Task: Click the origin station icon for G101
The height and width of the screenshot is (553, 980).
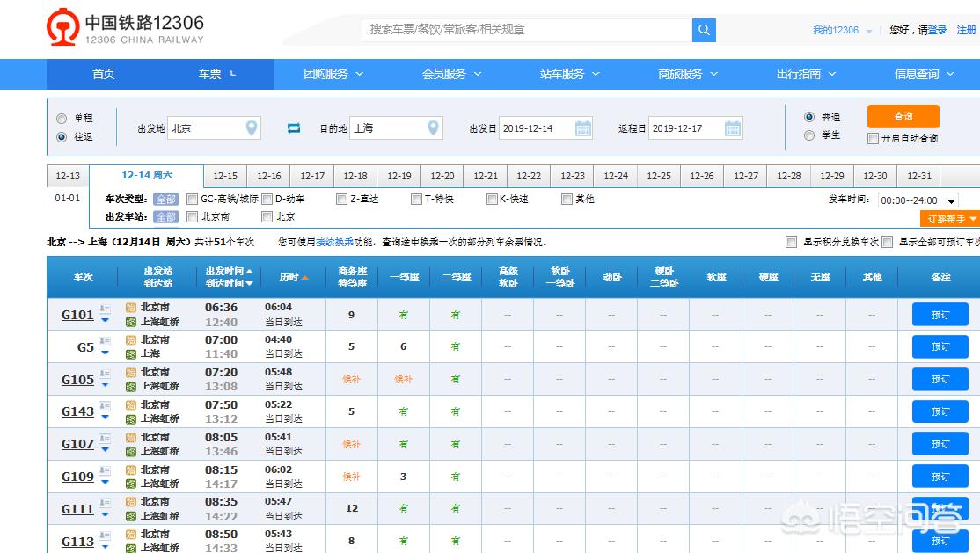Action: 130,308
